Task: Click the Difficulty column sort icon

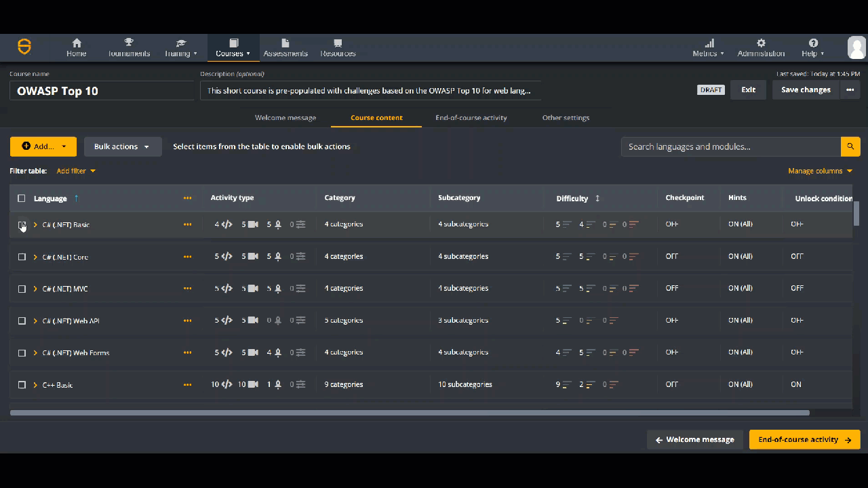Action: (x=597, y=199)
